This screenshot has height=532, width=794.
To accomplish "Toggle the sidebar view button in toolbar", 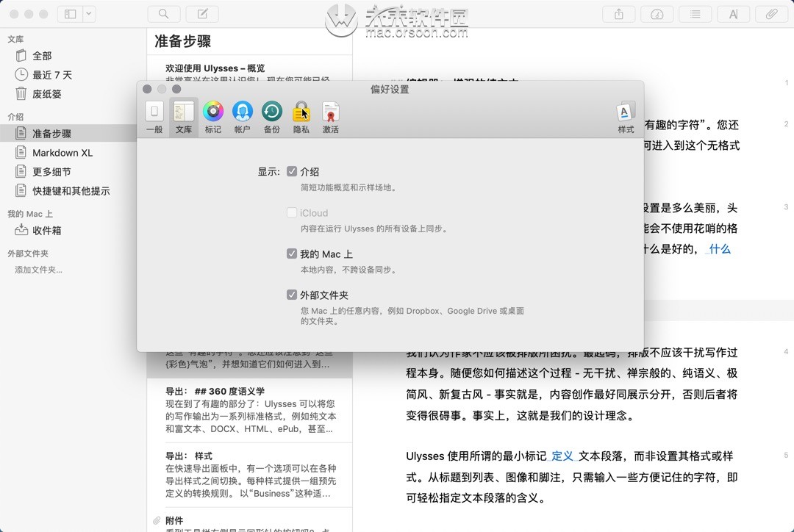I will pyautogui.click(x=71, y=14).
